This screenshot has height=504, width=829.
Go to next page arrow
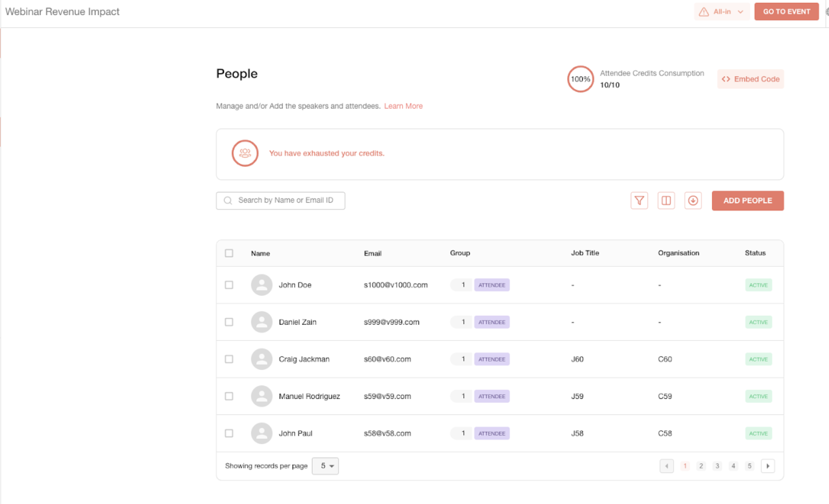click(768, 466)
